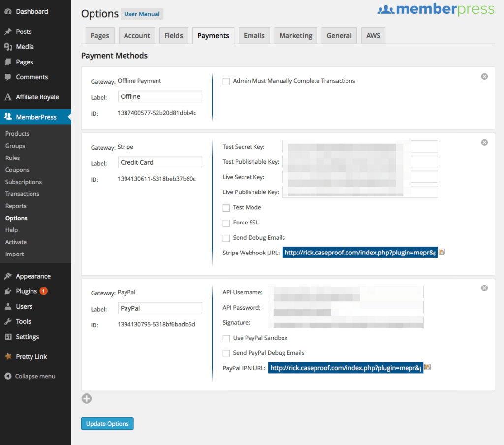This screenshot has height=445, width=504.
Task: Open Options in the MemberPress submenu
Action: 16,218
